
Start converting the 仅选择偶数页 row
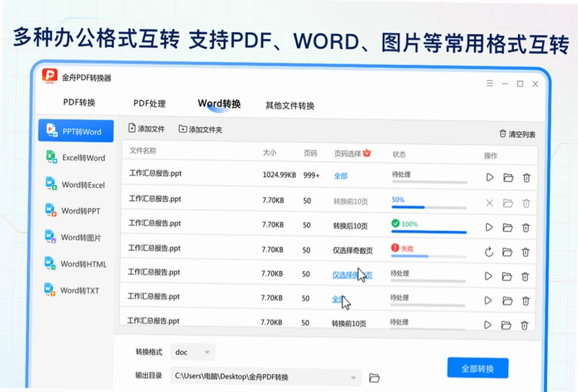tap(488, 276)
